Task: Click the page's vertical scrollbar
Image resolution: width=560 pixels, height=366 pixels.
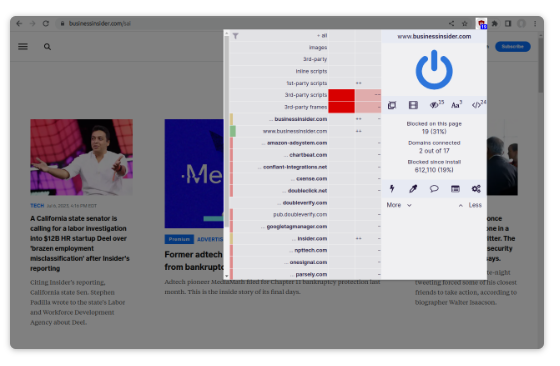Action: 541,64
